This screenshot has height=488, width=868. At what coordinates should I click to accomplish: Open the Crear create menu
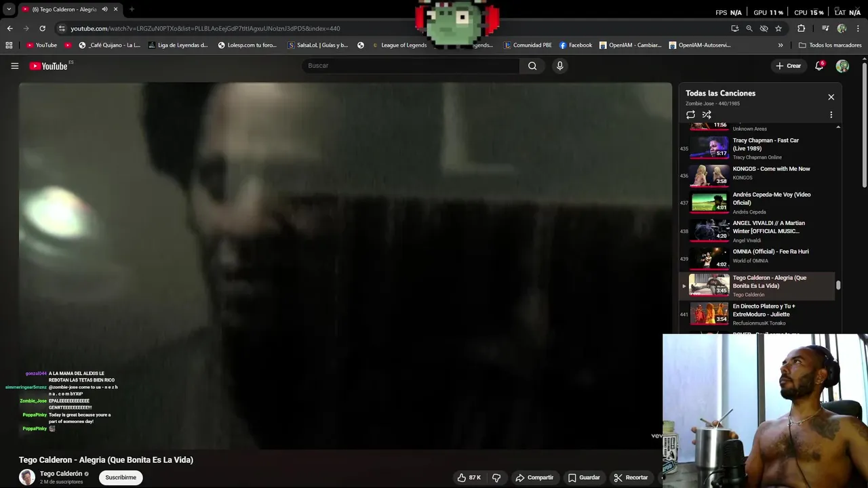click(x=788, y=66)
